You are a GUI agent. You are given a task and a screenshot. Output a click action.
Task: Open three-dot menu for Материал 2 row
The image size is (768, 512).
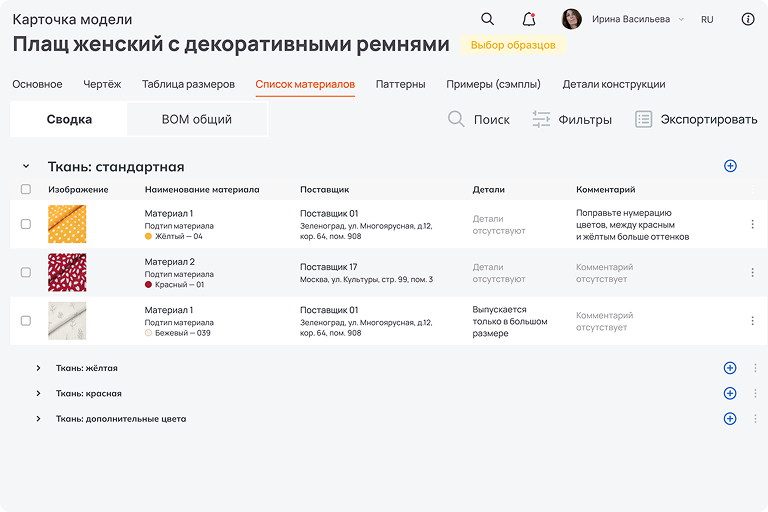(x=753, y=273)
